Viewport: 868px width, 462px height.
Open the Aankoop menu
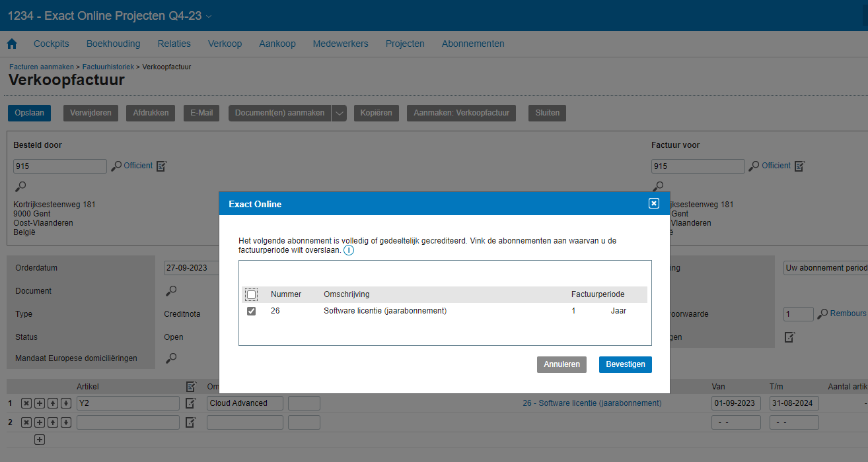[277, 44]
